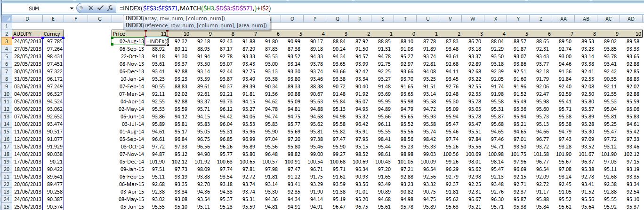This screenshot has height=210, width=644.
Task: Confirm the formula with the checkmark icon
Action: 100,8
